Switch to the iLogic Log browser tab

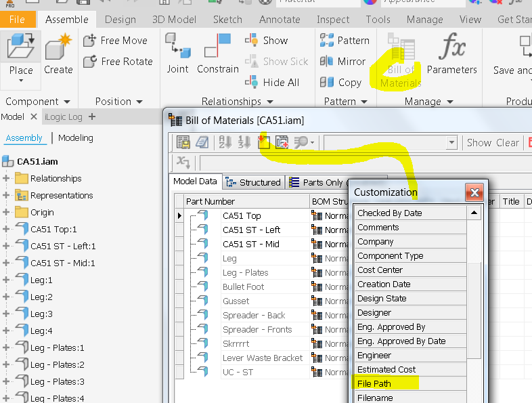click(64, 117)
